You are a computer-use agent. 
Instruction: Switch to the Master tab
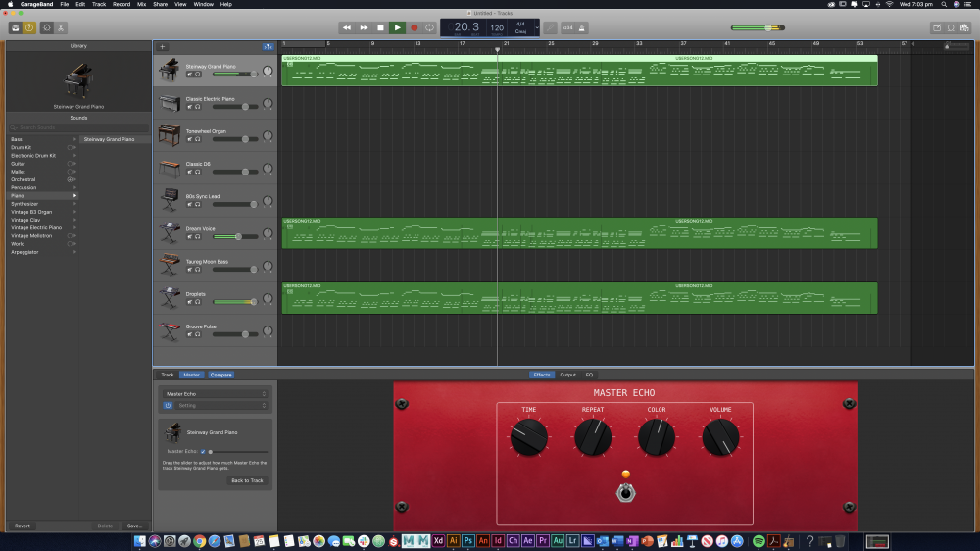(x=191, y=375)
